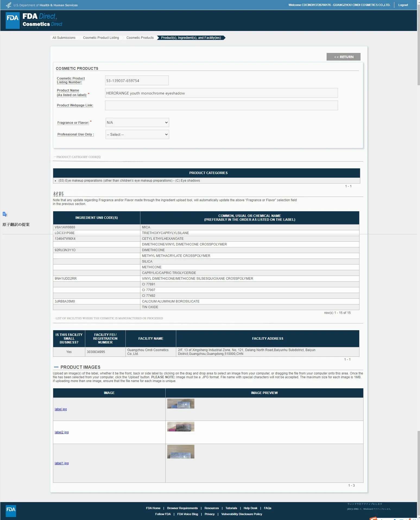Click the DIMETHICONE/VINYL DIMETHICONE CROSSPOLYMER cell

tap(250, 244)
